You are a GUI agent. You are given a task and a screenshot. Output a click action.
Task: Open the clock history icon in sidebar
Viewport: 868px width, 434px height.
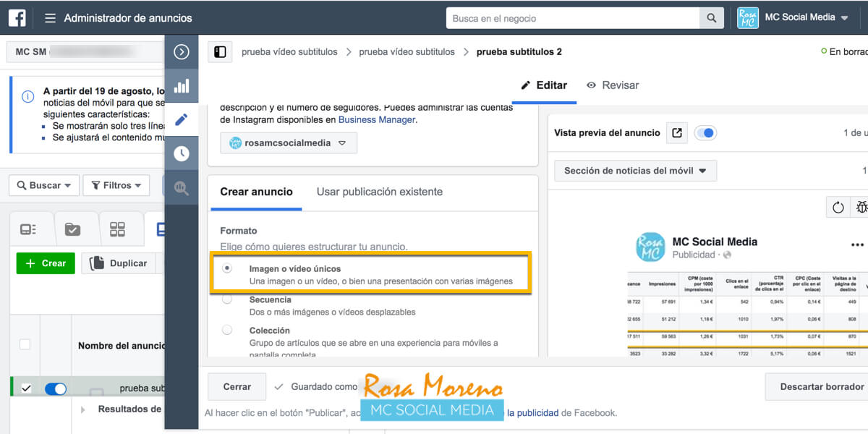182,153
